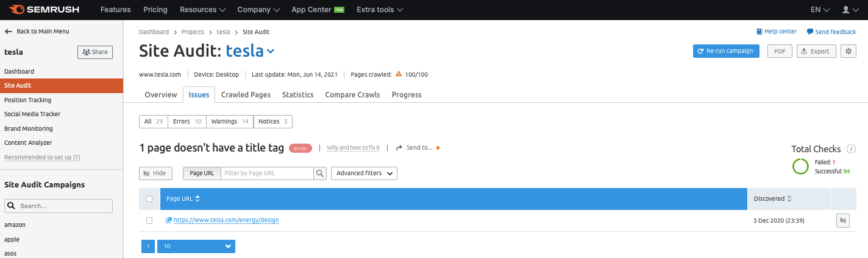Filter issues by All 29
Viewport: 868px width, 258px height.
point(153,122)
